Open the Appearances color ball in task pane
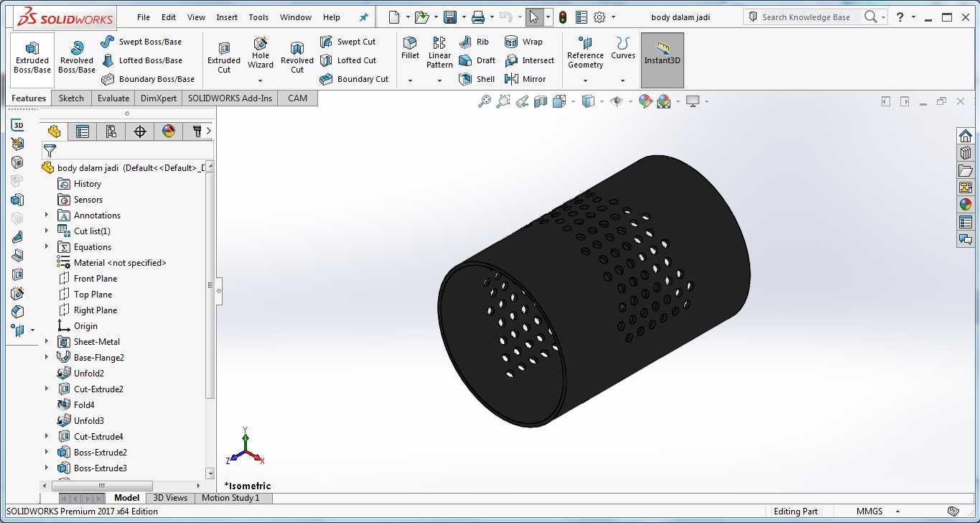 pyautogui.click(x=966, y=205)
